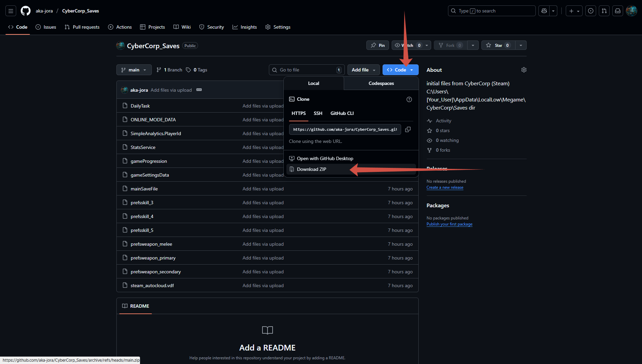
Task: Focus the top Type / to search box
Action: [492, 11]
